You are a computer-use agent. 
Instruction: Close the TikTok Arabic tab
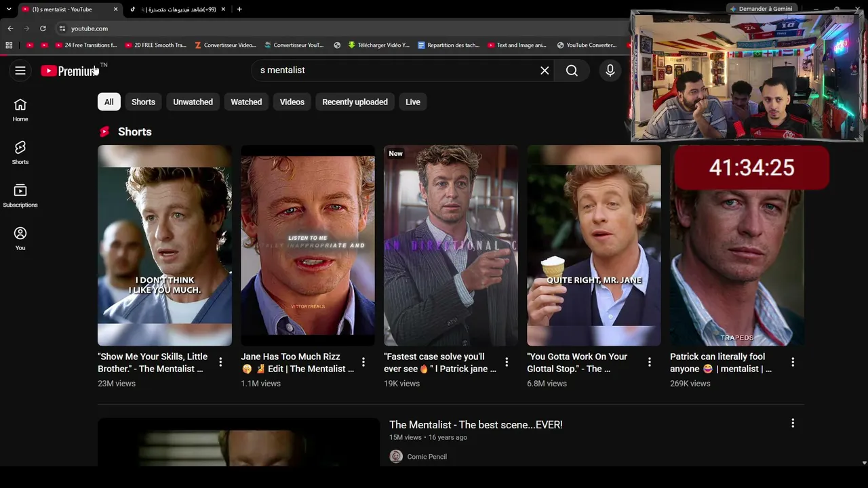tap(224, 9)
